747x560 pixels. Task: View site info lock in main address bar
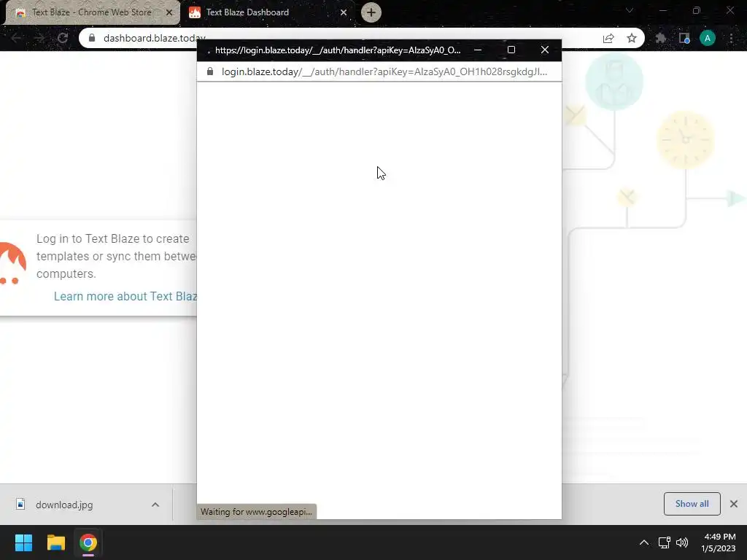pos(92,38)
